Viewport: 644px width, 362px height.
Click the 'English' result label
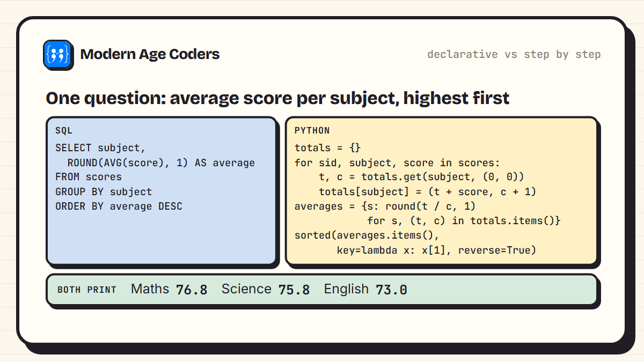pyautogui.click(x=346, y=289)
